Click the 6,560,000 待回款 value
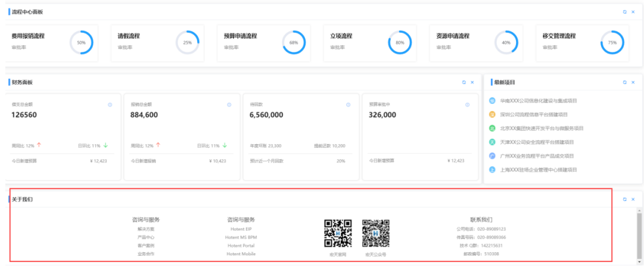Screen dimensions: 644x266 (266, 115)
